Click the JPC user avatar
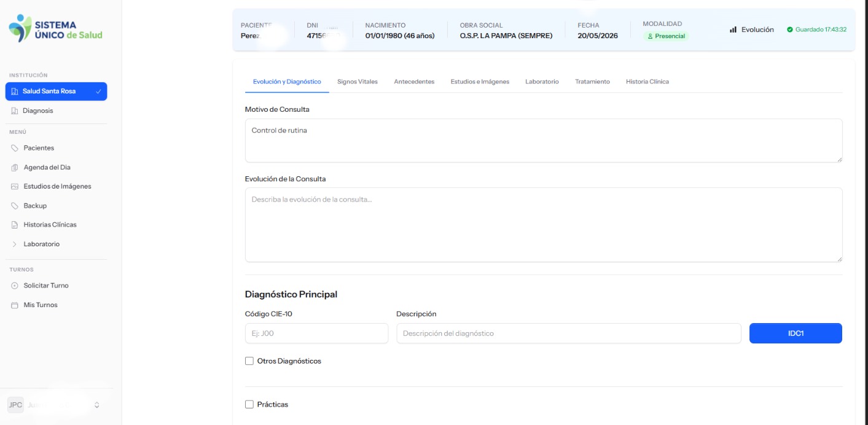This screenshot has height=425, width=868. [x=15, y=405]
